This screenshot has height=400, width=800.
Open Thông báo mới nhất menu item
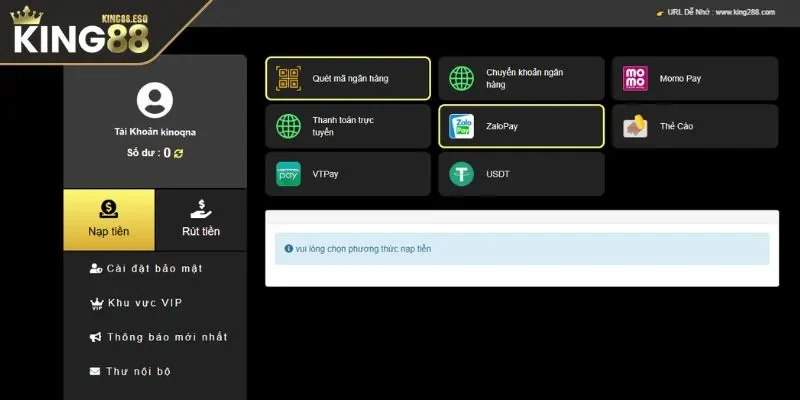(x=159, y=337)
